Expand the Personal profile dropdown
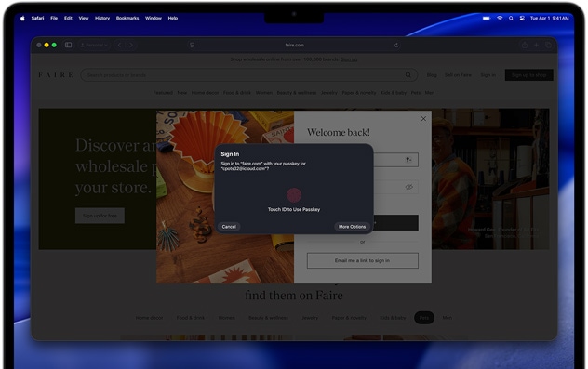 pyautogui.click(x=94, y=45)
